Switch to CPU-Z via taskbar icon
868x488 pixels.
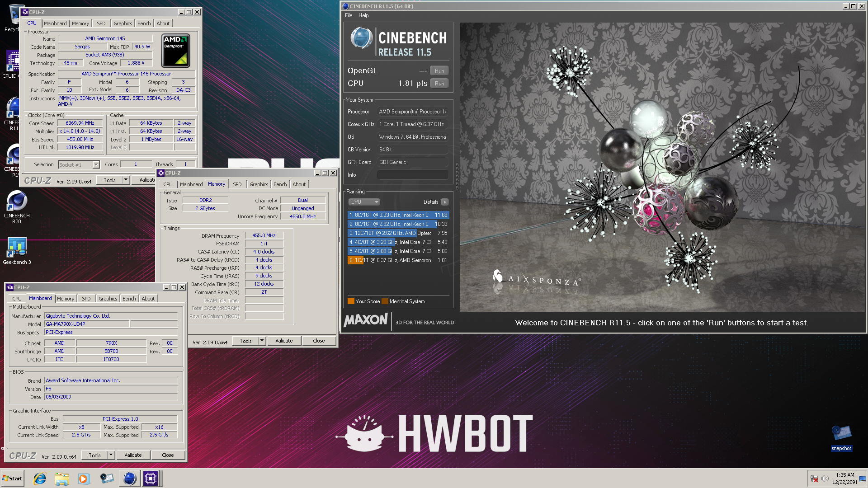[151, 479]
